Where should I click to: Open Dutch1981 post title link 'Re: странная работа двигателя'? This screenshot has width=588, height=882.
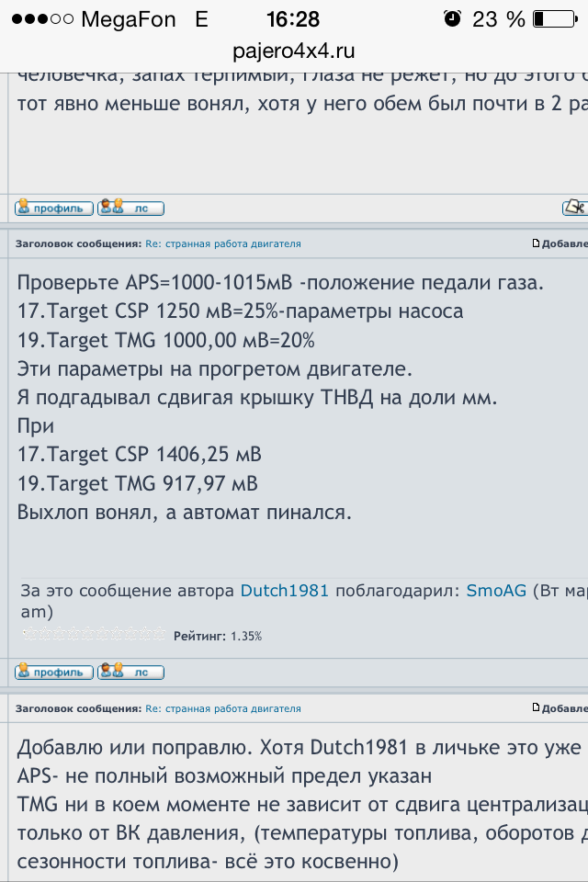(223, 243)
